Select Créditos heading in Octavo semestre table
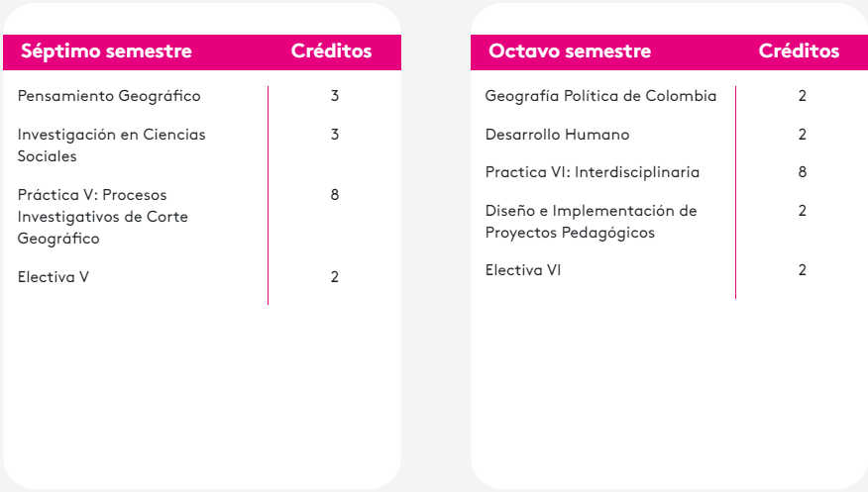 799,51
